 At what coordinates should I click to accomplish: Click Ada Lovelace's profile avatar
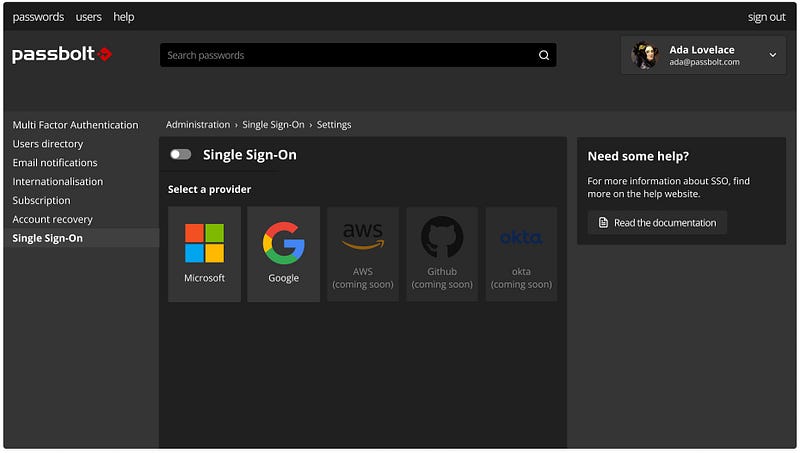pos(645,55)
